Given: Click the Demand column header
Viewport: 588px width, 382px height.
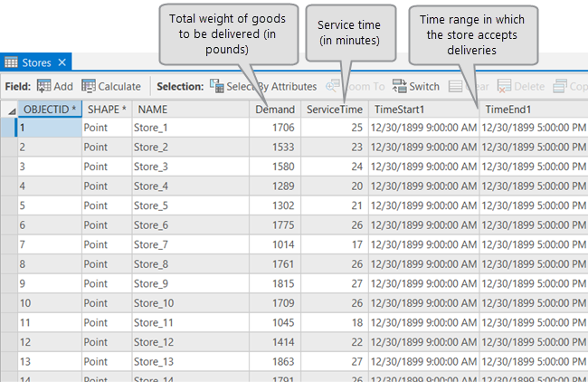Looking at the screenshot, I should [274, 109].
